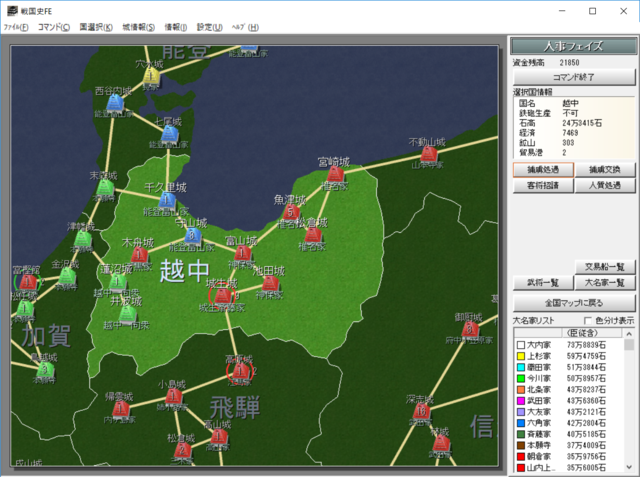Click the blue 千久里城 castle icon

[x=167, y=201]
